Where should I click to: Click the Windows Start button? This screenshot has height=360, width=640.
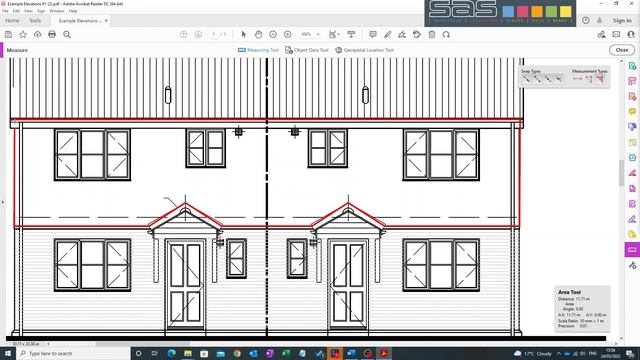tap(7, 353)
